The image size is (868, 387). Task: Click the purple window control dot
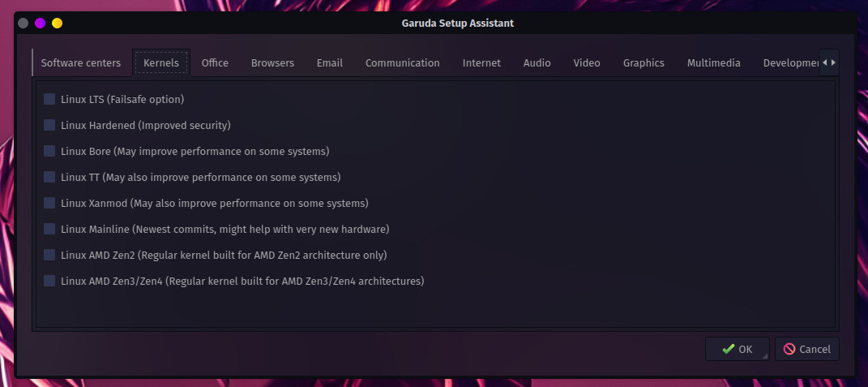click(x=40, y=24)
